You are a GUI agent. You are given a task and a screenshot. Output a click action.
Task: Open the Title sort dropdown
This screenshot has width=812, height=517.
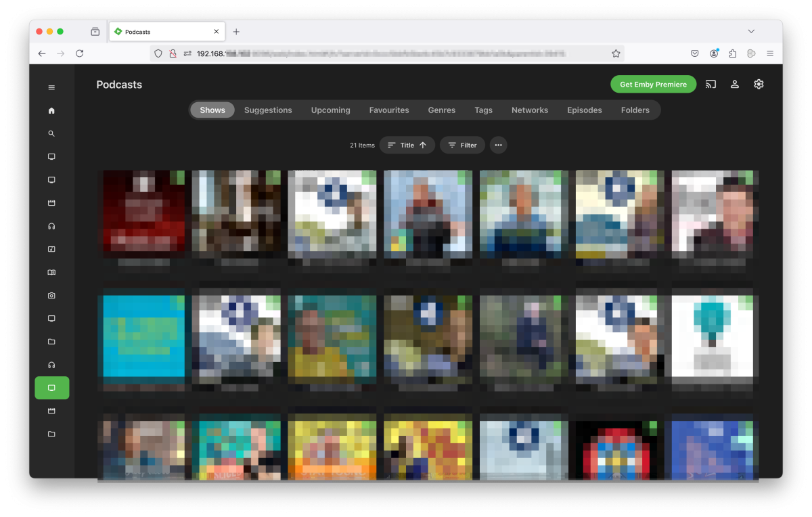tap(406, 145)
